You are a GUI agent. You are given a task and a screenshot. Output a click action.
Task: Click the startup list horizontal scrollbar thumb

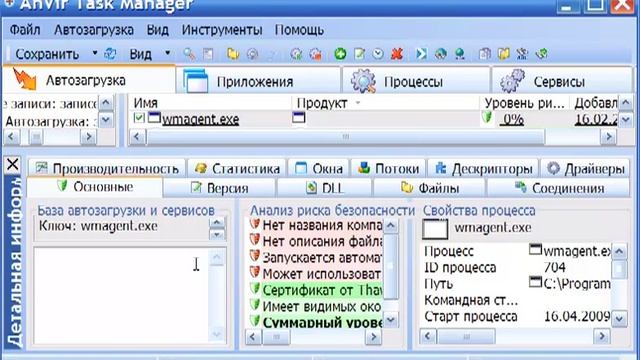(x=345, y=137)
